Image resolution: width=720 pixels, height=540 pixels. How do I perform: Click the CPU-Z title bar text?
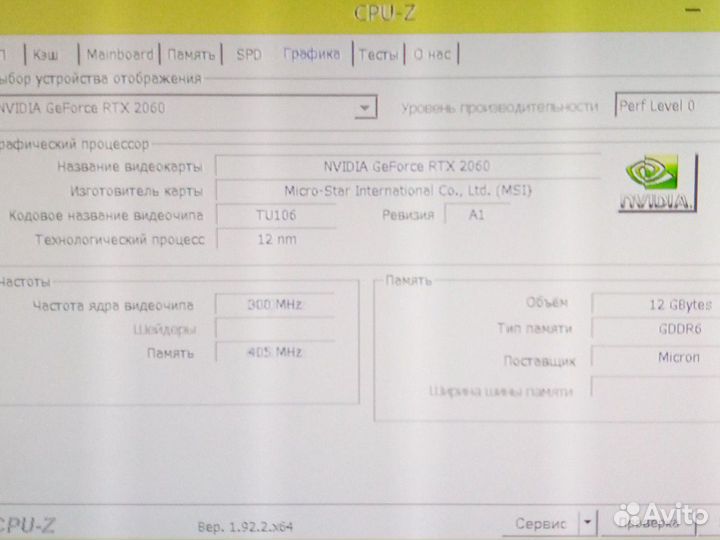pos(385,13)
